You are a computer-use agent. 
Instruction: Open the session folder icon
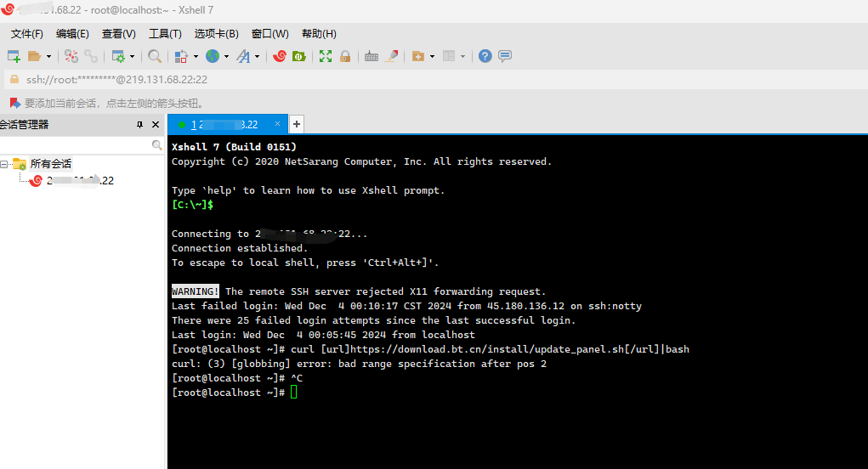pos(34,56)
